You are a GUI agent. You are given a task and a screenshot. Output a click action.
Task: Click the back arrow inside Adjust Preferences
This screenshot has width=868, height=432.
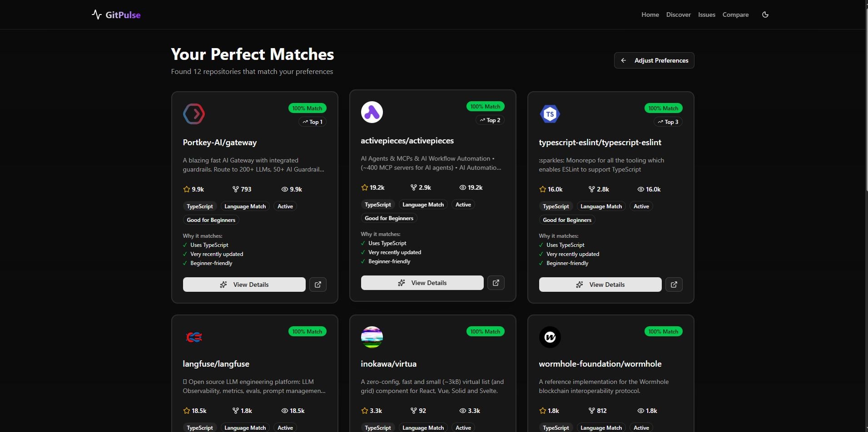(x=624, y=60)
